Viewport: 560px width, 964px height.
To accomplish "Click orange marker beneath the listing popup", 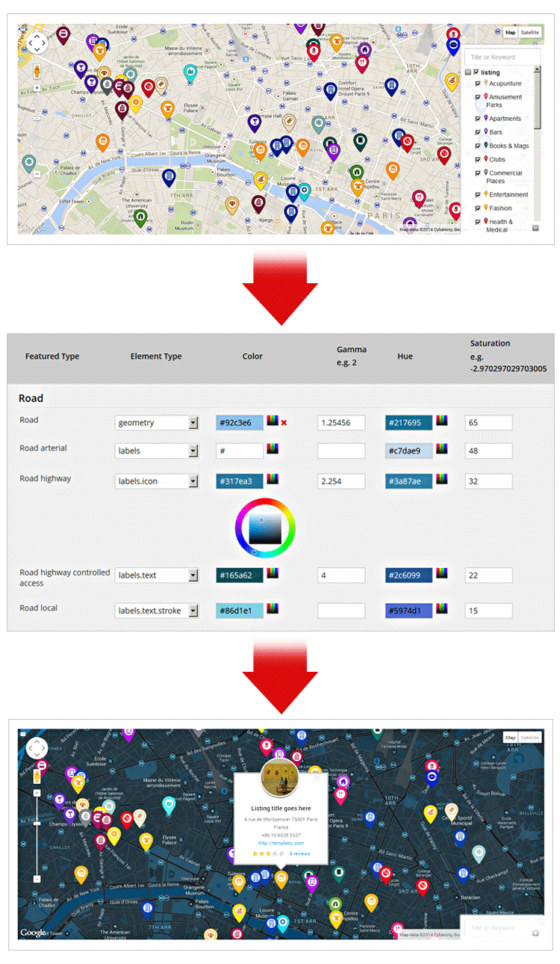I will [281, 879].
